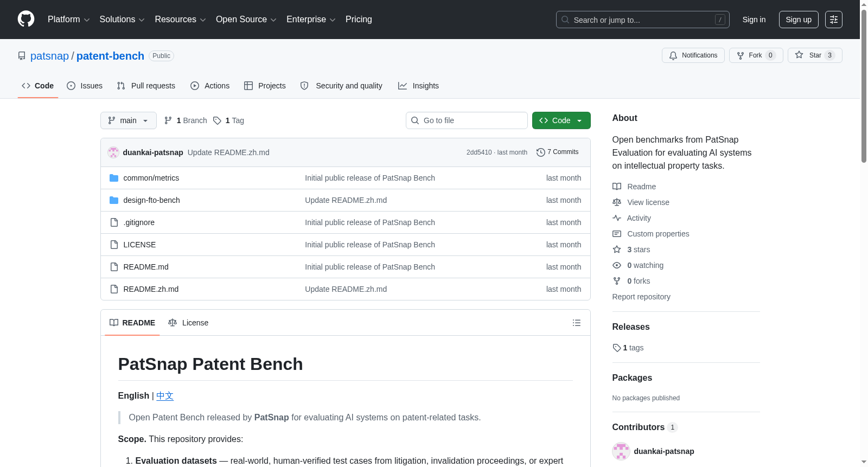Select the LICENSE file icon
Viewport: 868px width, 467px height.
click(x=114, y=245)
